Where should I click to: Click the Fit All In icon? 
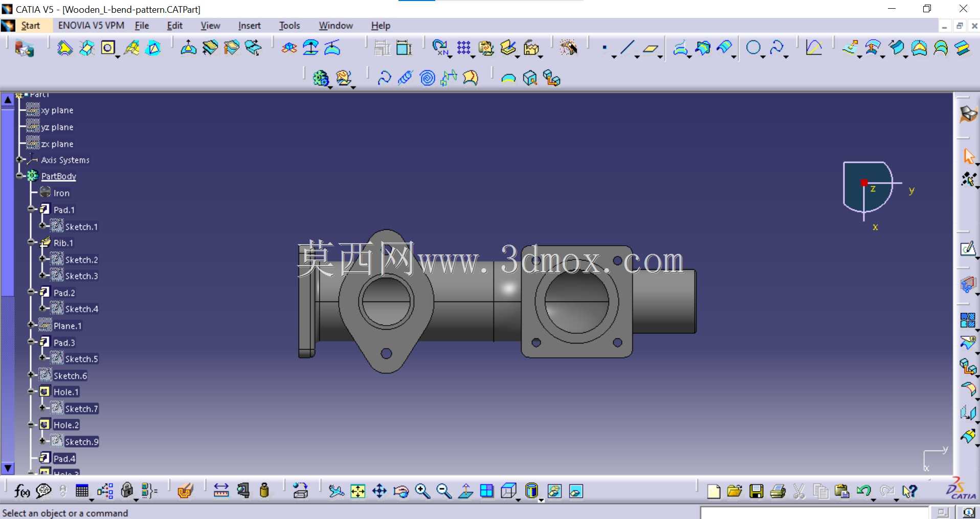[x=358, y=491]
